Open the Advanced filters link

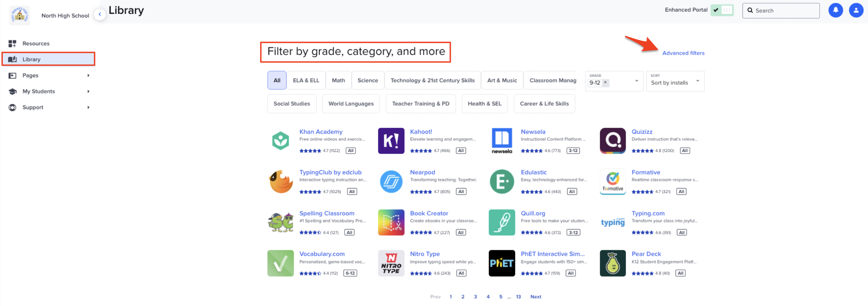pos(683,53)
